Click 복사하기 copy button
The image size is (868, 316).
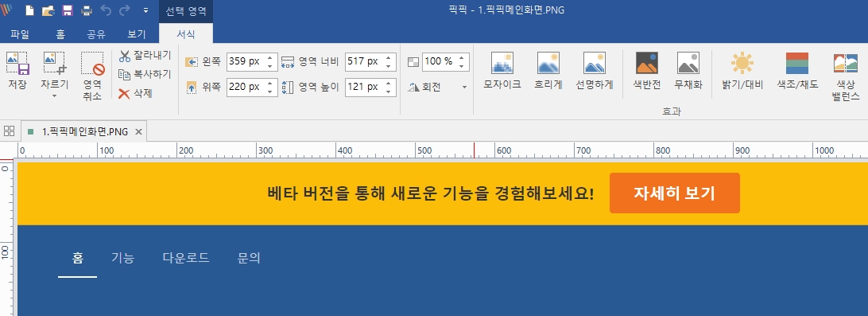pyautogui.click(x=145, y=74)
